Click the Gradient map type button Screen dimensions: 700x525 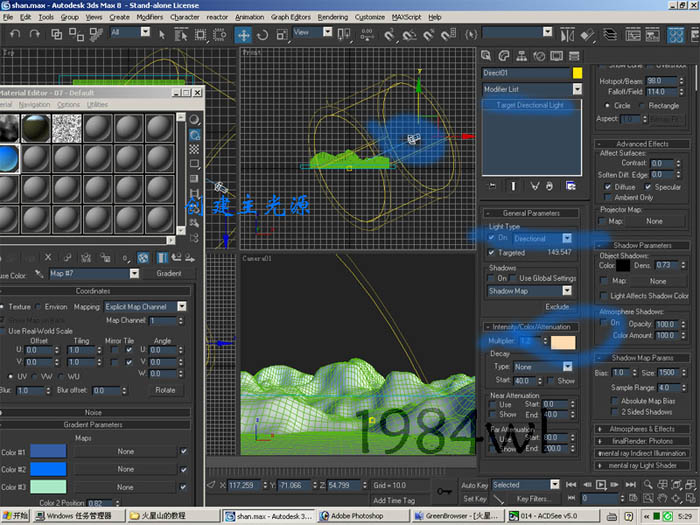point(169,273)
